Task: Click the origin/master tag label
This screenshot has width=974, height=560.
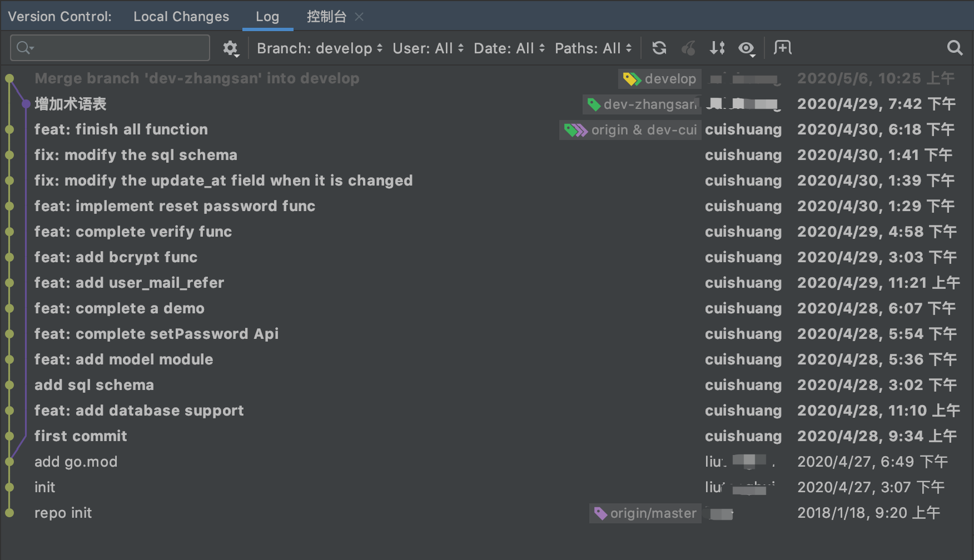Action: 645,513
